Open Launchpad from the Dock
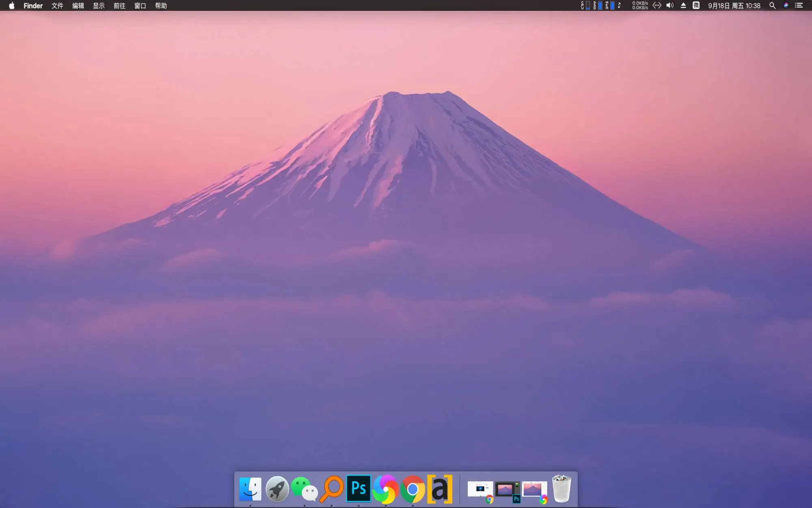This screenshot has height=508, width=812. (276, 490)
